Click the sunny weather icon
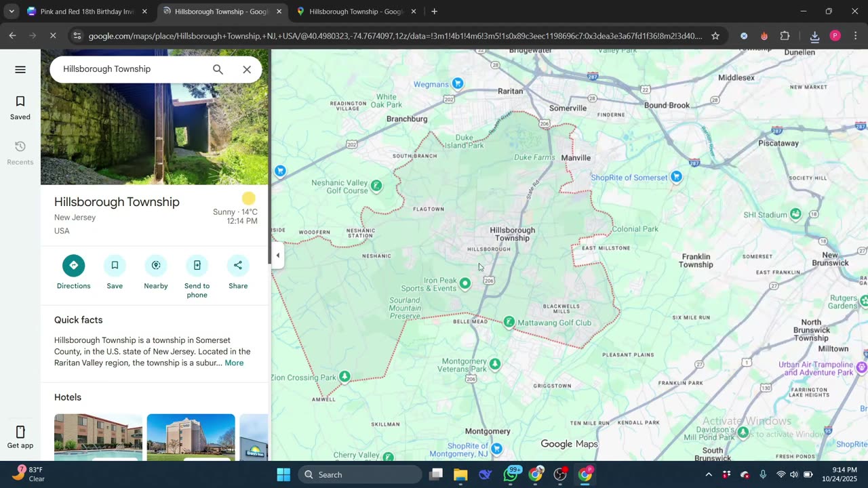The image size is (868, 488). coord(249,199)
